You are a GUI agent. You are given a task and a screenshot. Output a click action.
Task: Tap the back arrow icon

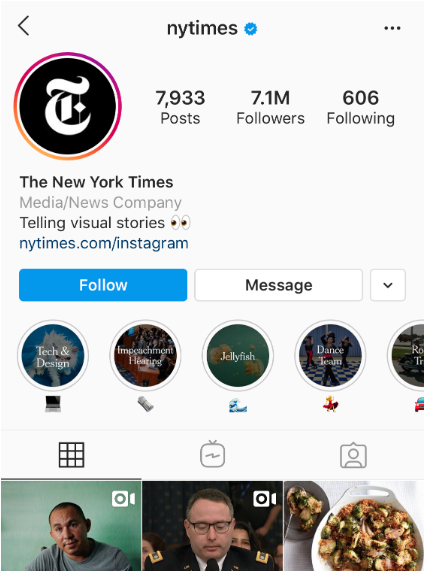(23, 26)
